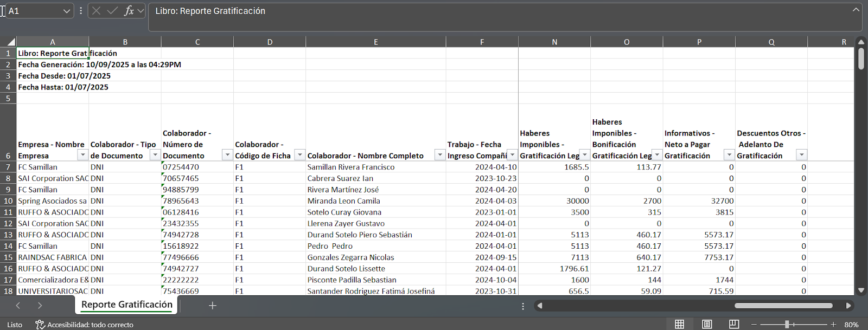Viewport: 868px width, 330px height.
Task: Switch to Page Break Preview icon
Action: point(734,324)
